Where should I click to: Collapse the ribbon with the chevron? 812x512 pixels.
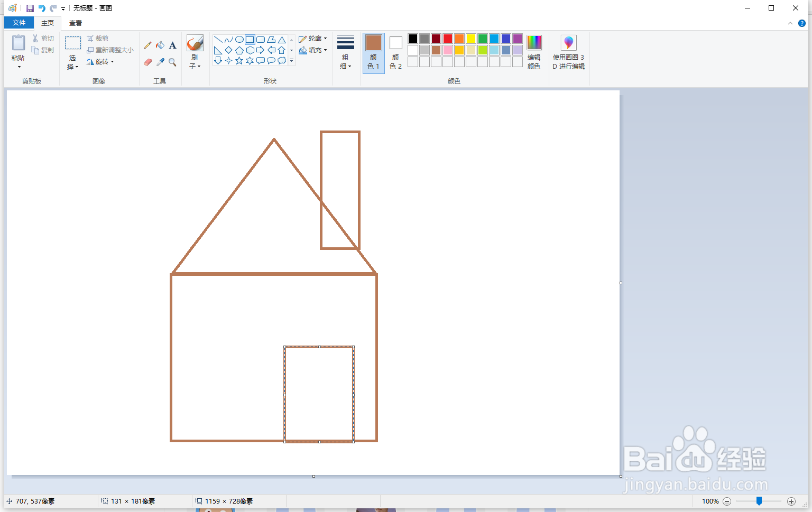[x=790, y=23]
